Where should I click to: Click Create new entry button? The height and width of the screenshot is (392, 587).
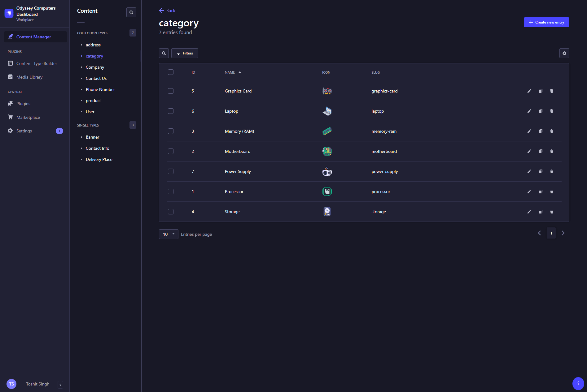546,22
